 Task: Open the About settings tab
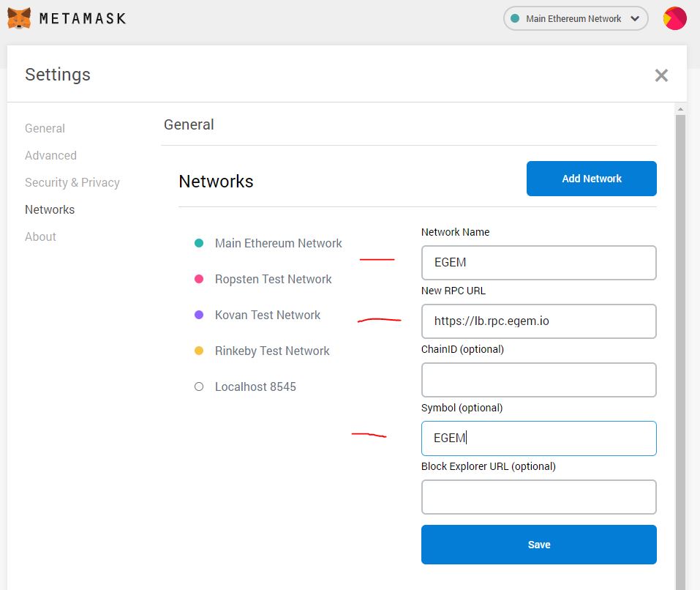tap(40, 236)
